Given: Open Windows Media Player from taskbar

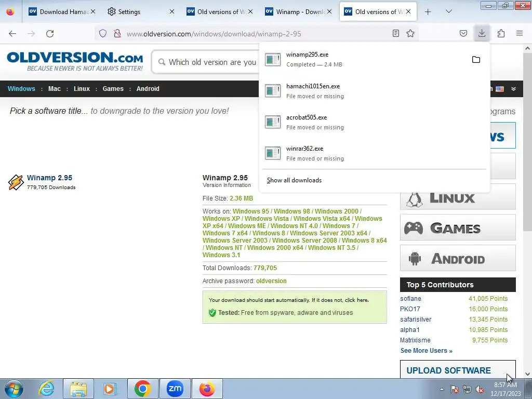Looking at the screenshot, I should point(110,389).
